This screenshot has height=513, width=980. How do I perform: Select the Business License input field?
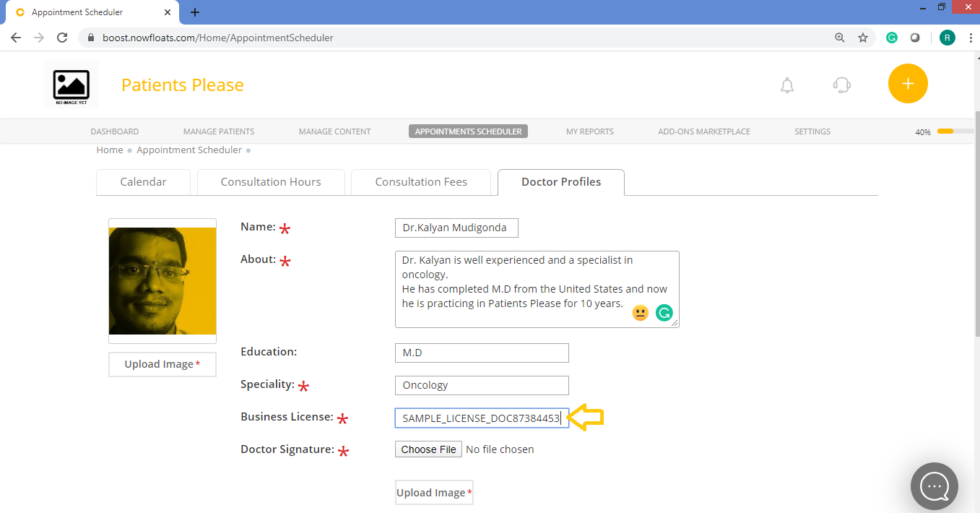point(481,418)
